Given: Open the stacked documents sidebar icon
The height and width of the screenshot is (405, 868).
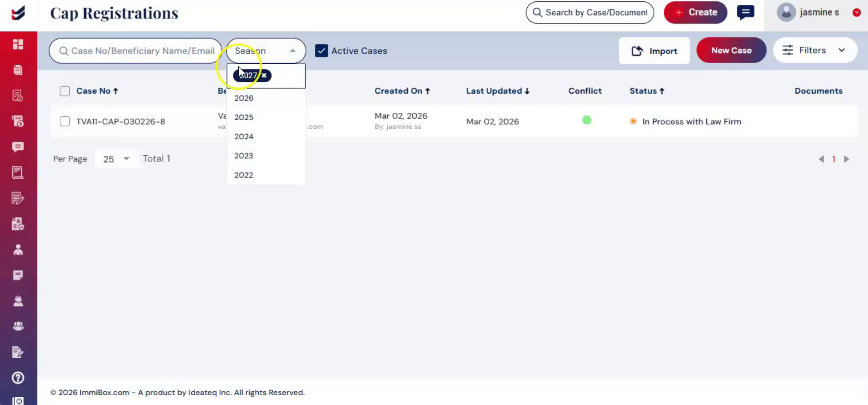Looking at the screenshot, I should click(x=18, y=70).
